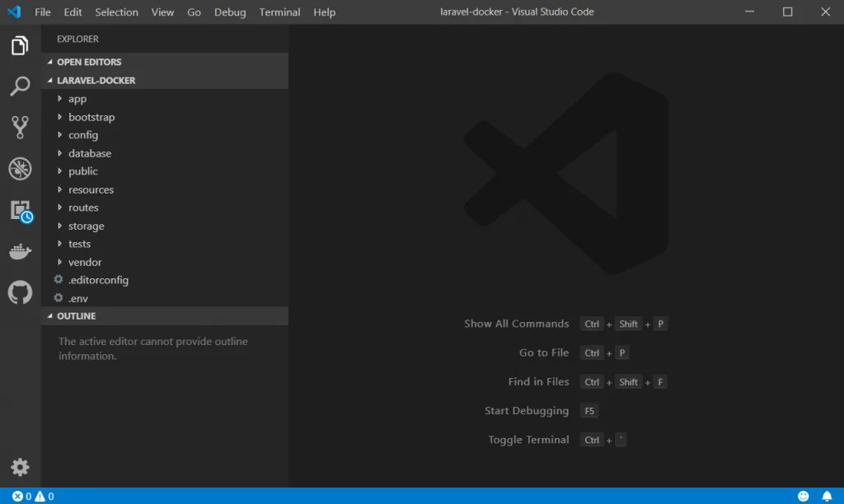
Task: Maximize the VS Code window
Action: (x=787, y=12)
